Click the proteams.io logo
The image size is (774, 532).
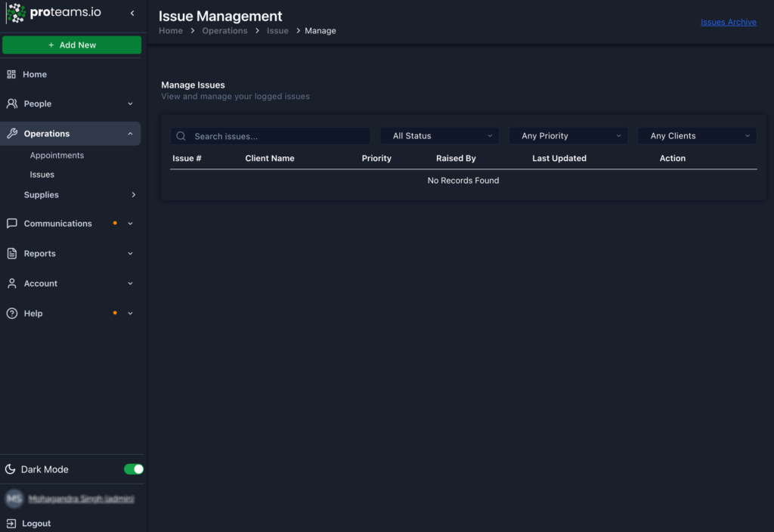pyautogui.click(x=53, y=13)
